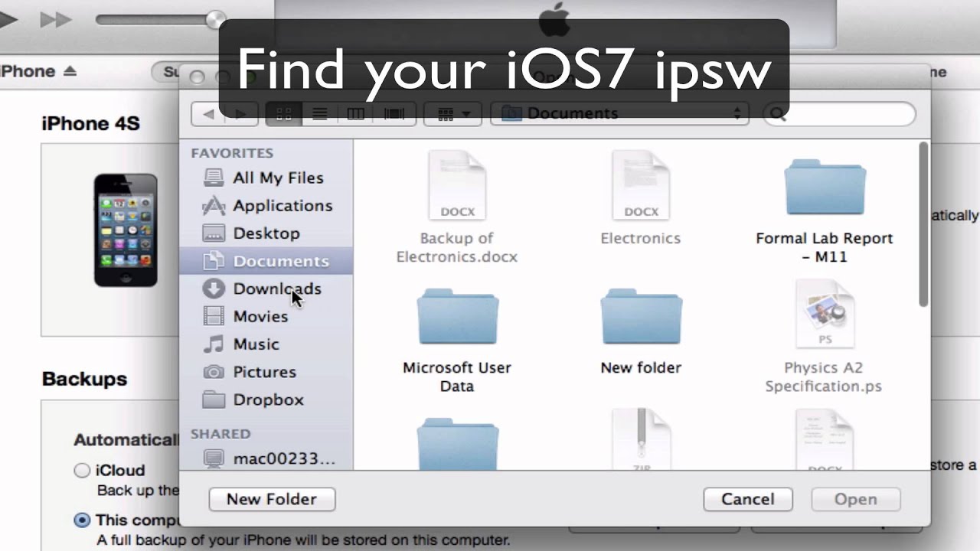
Task: Select All My Files in sidebar
Action: point(264,178)
